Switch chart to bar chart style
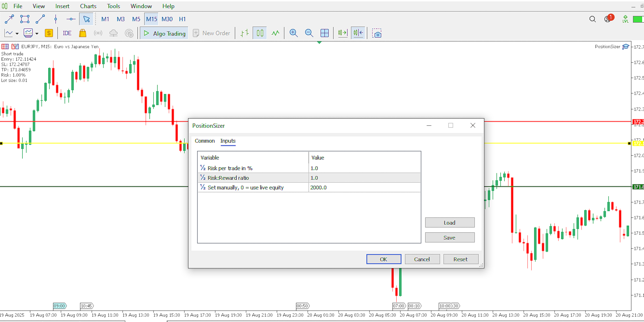Viewport: 644px width, 322px height. (x=245, y=33)
